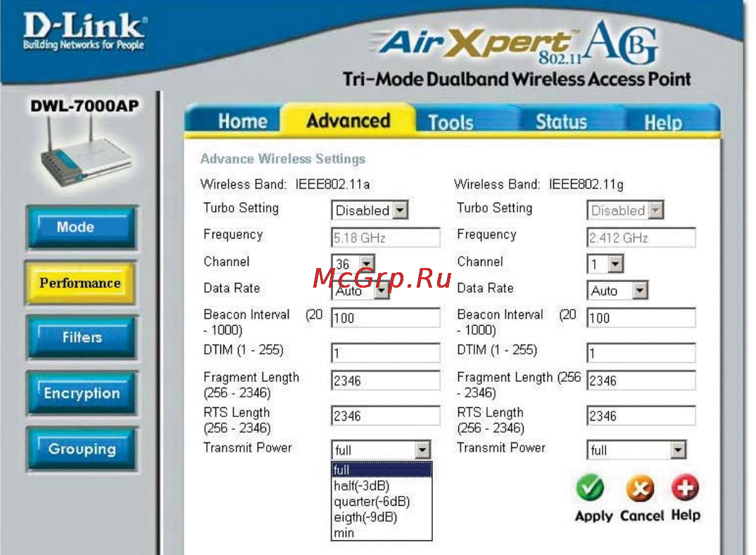Select 'quarter(-6dB)' transmit power option

(x=382, y=502)
